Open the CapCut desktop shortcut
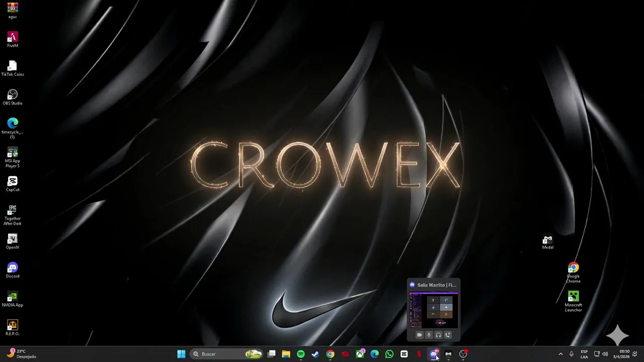This screenshot has width=644, height=362. pos(13,184)
